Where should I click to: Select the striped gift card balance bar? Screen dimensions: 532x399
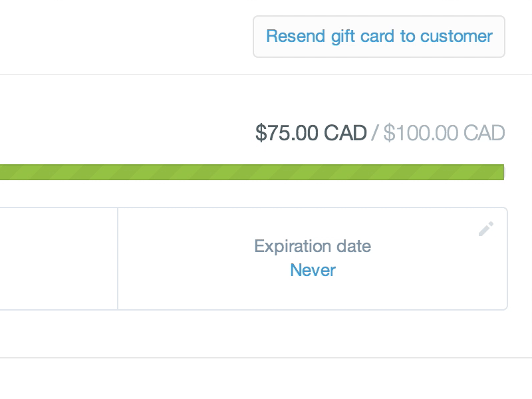(253, 172)
